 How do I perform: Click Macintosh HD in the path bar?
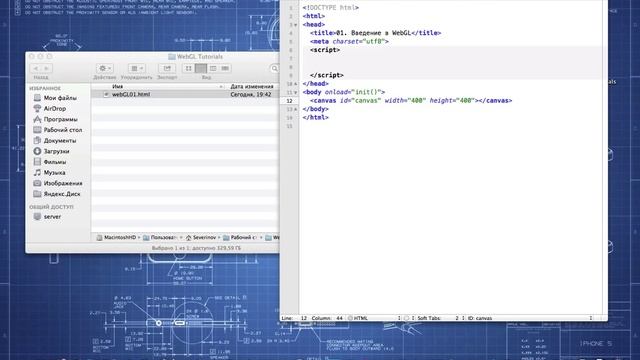[x=116, y=238]
